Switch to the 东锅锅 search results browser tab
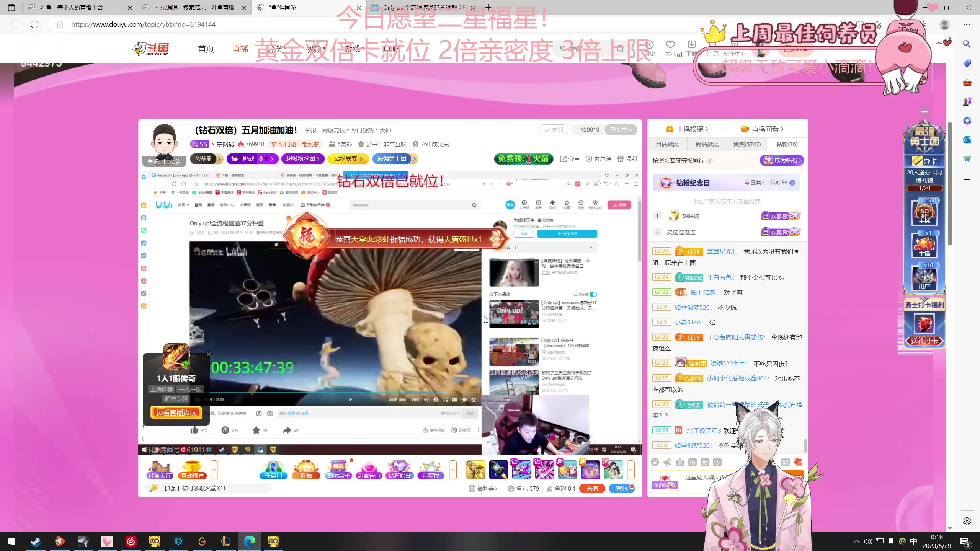The height and width of the screenshot is (551, 980). coord(194,7)
